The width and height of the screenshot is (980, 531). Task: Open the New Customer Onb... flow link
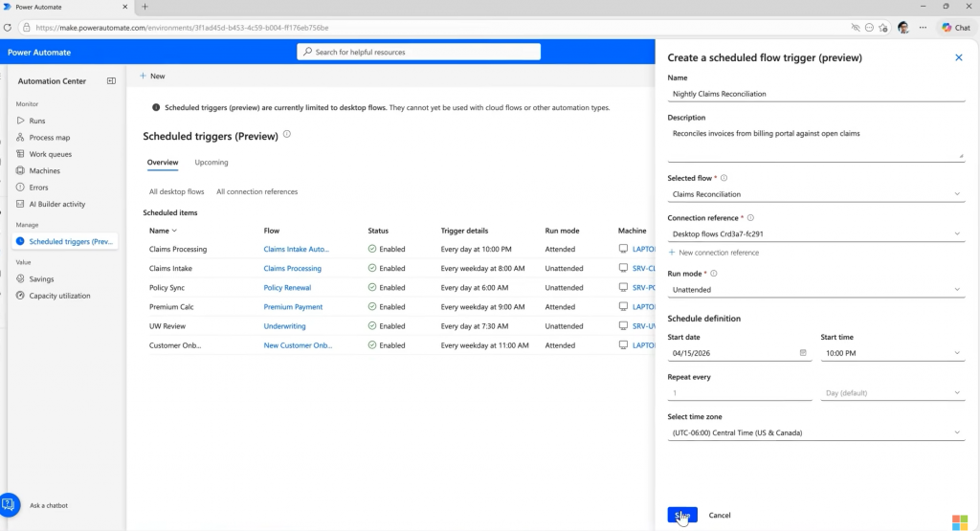tap(298, 345)
